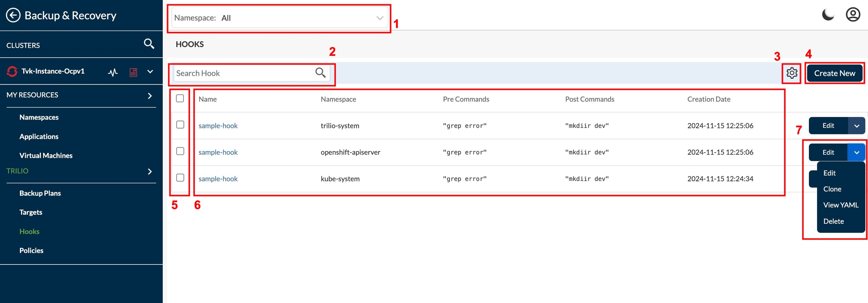Screen dimensions: 868x303
Task: Select View YAML in the actions menu
Action: coord(840,205)
